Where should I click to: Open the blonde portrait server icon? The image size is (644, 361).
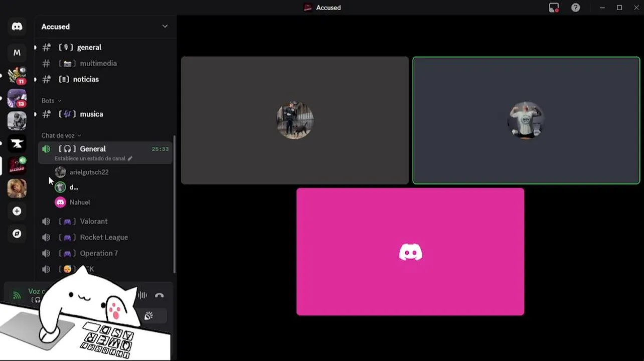click(17, 189)
